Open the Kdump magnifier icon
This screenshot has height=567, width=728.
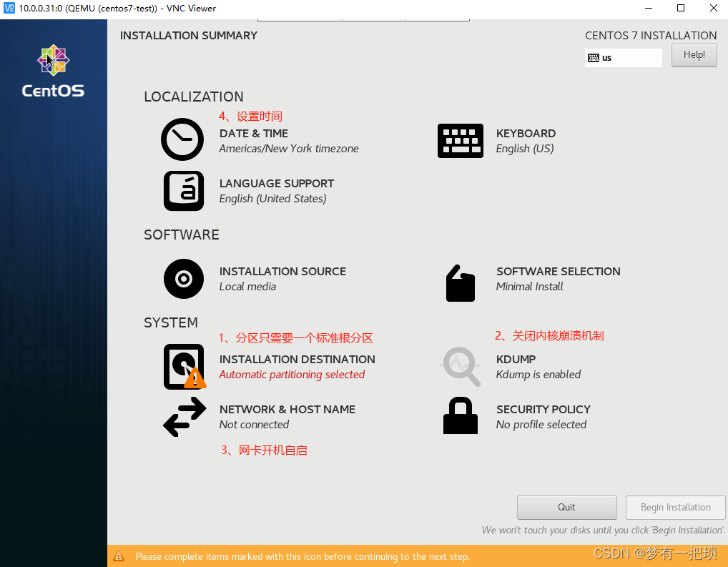pyautogui.click(x=461, y=366)
